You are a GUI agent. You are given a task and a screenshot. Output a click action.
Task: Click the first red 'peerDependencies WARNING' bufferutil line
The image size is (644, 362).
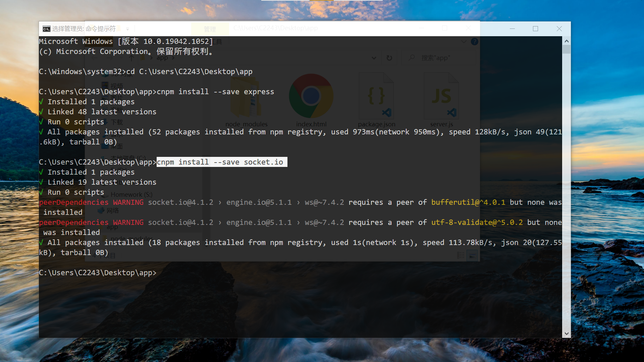91,202
